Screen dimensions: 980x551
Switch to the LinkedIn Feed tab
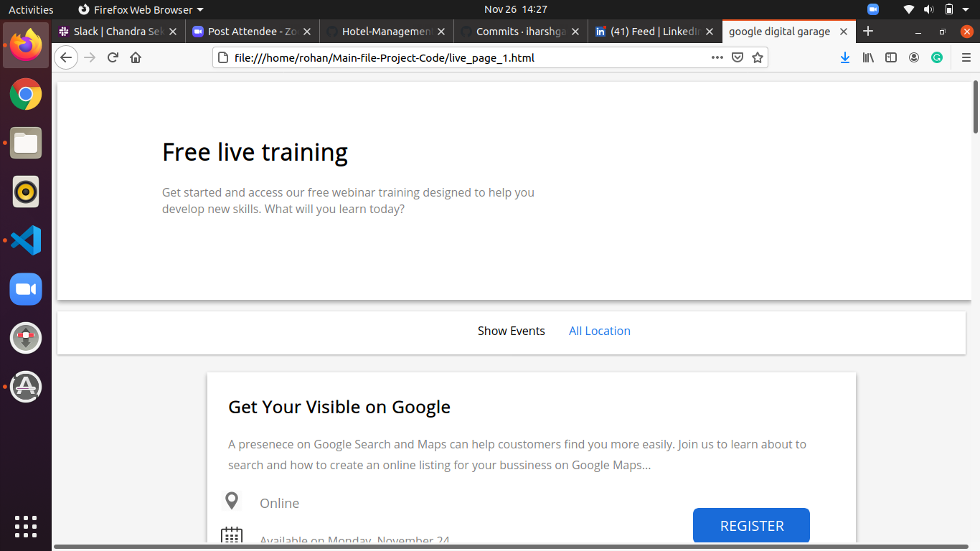coord(654,32)
